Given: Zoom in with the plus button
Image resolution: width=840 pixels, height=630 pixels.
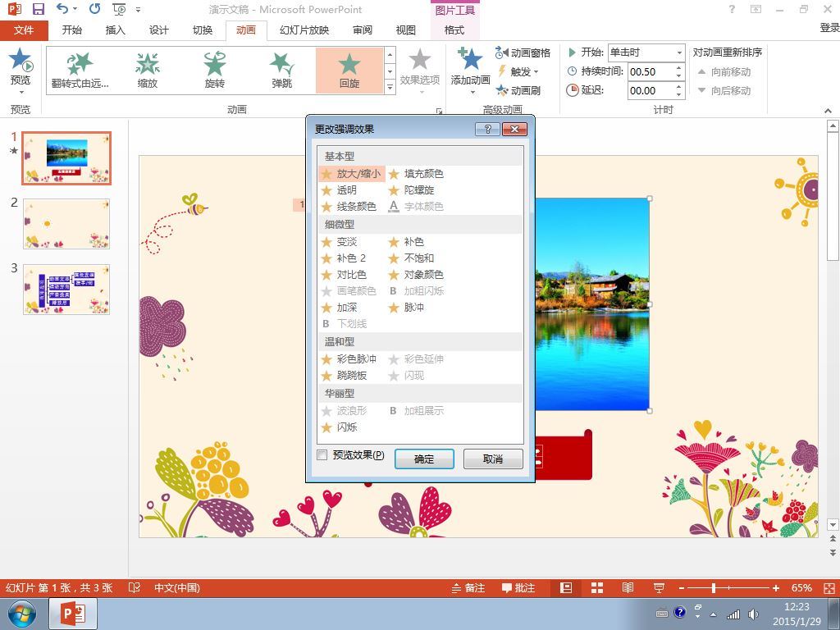Looking at the screenshot, I should 776,588.
